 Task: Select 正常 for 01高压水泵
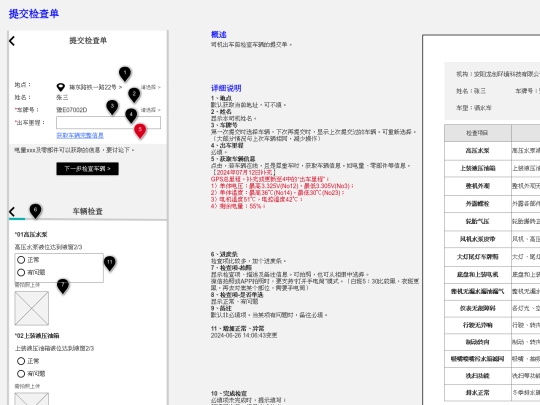click(28, 260)
